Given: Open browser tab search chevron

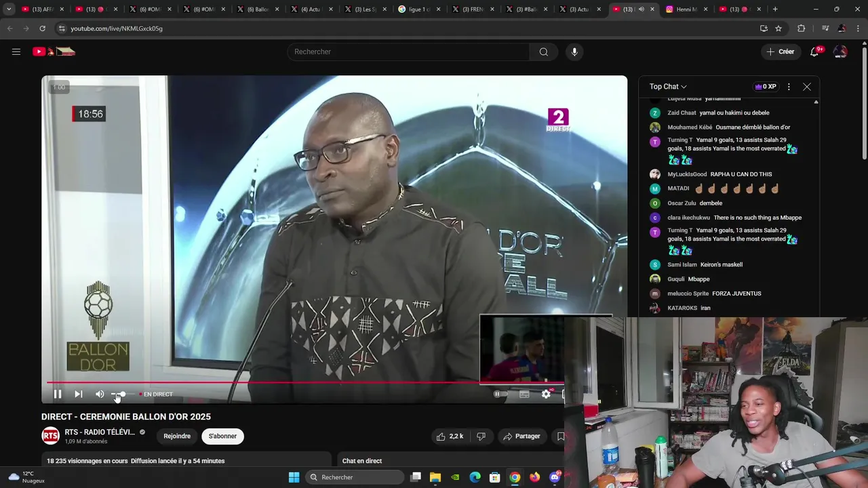Looking at the screenshot, I should [9, 9].
